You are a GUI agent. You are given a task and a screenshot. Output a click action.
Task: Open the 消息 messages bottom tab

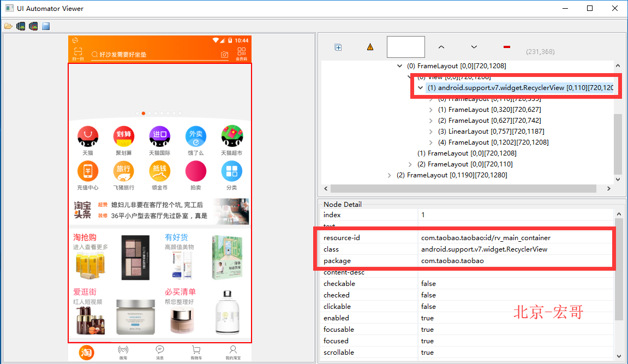coord(160,353)
